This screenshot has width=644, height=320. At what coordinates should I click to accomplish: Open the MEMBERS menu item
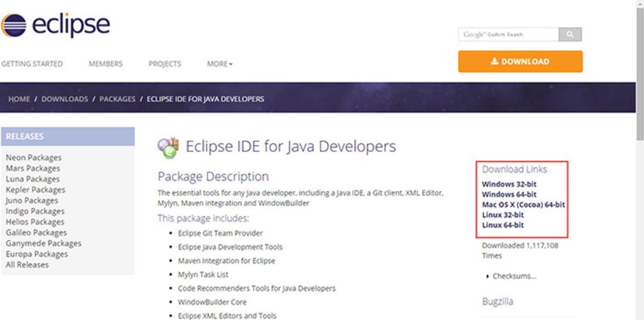[106, 64]
